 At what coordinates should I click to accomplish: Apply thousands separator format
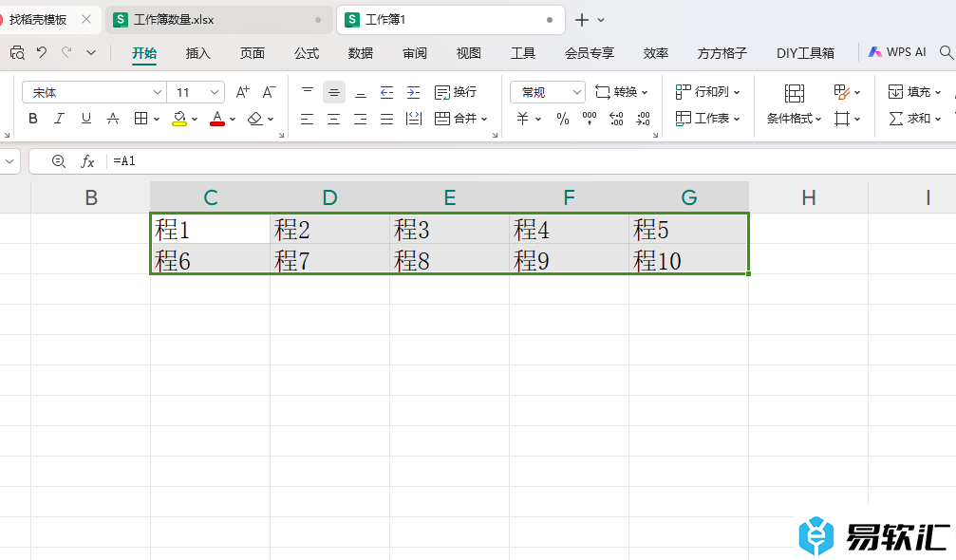pyautogui.click(x=590, y=119)
